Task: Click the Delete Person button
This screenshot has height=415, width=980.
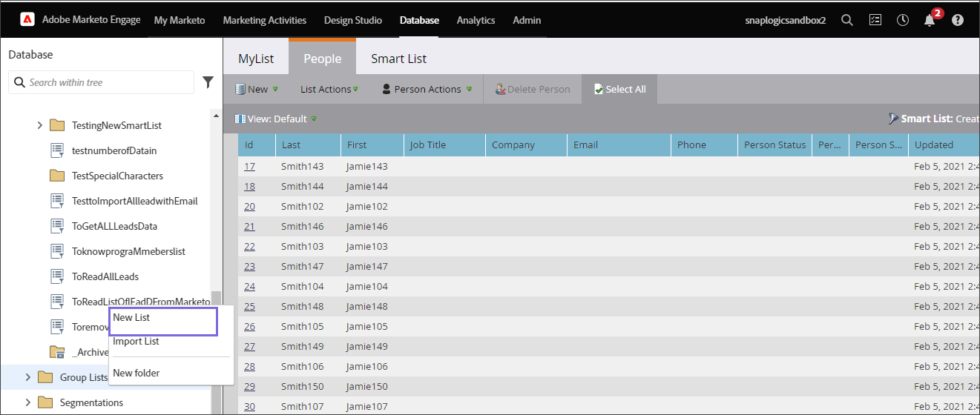Action: coord(533,89)
